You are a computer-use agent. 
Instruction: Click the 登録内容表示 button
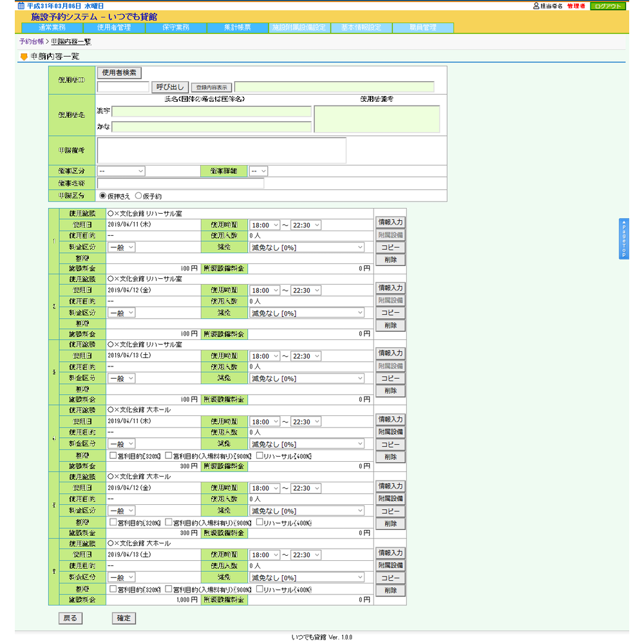pos(211,88)
